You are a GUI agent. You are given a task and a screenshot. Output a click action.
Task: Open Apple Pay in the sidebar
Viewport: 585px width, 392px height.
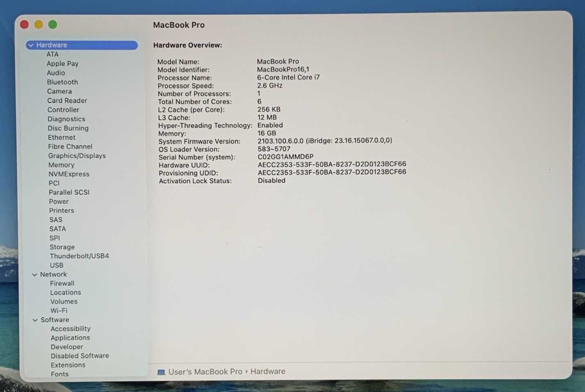click(62, 63)
